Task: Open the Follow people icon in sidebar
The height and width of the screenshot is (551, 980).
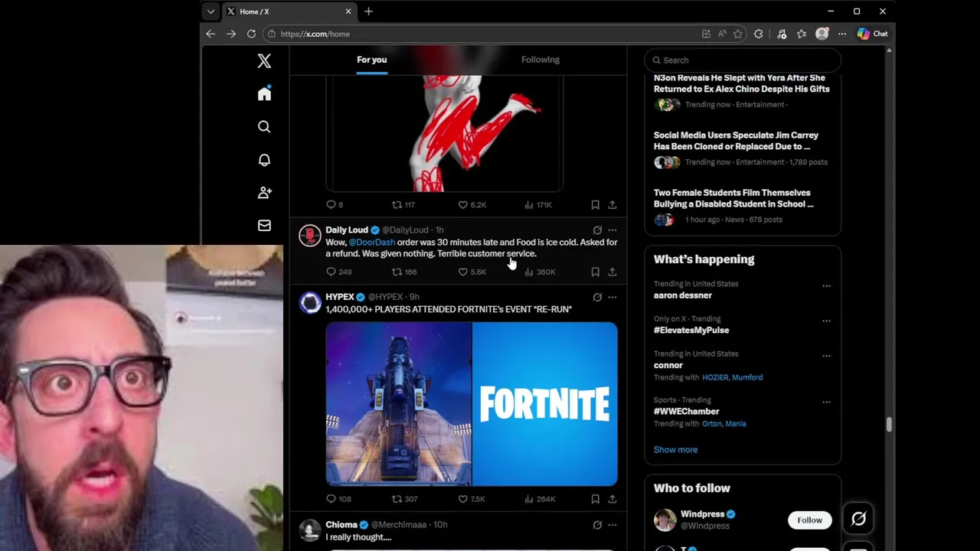Action: 264,192
